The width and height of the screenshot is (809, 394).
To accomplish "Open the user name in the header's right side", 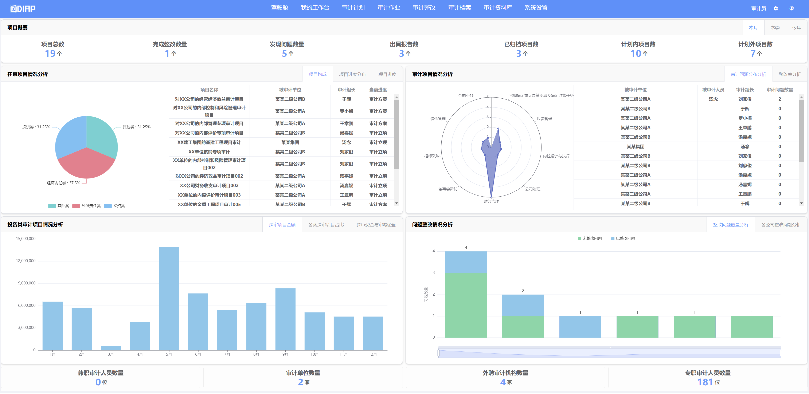I will tap(758, 8).
